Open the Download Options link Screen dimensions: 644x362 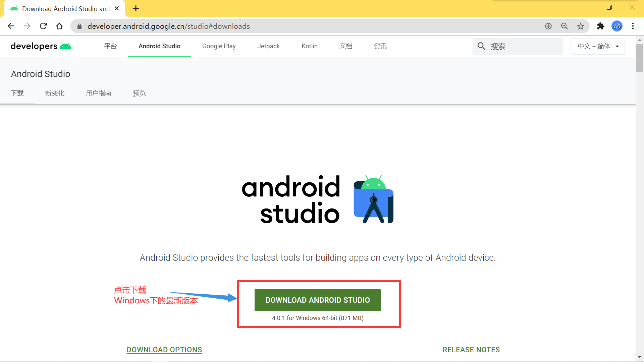click(164, 350)
